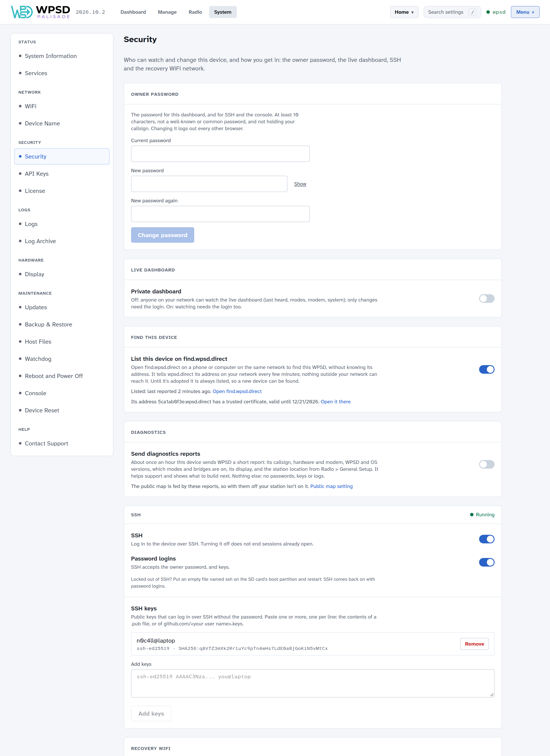550x756 pixels.
Task: Open Watchdog in sidebar
Action: coord(62,359)
